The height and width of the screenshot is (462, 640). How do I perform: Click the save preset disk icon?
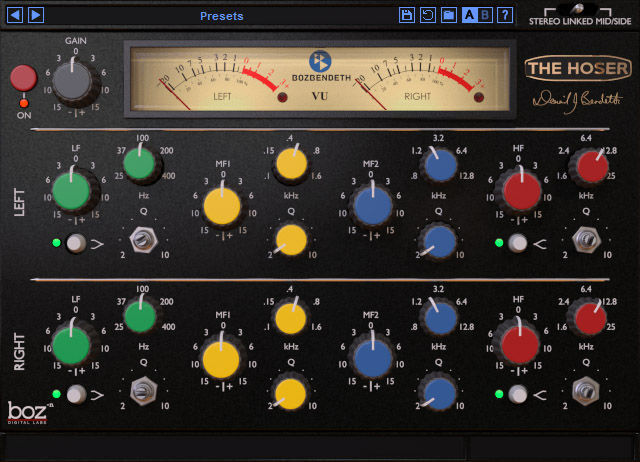click(406, 15)
